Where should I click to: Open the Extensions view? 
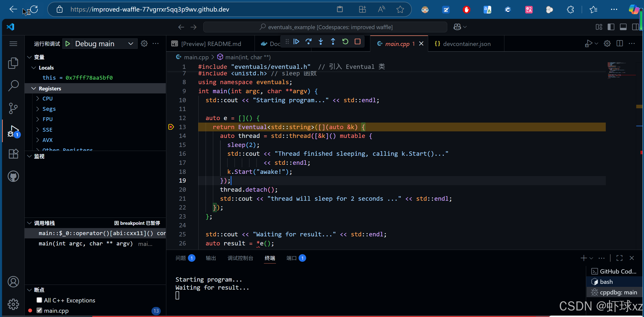(x=13, y=154)
